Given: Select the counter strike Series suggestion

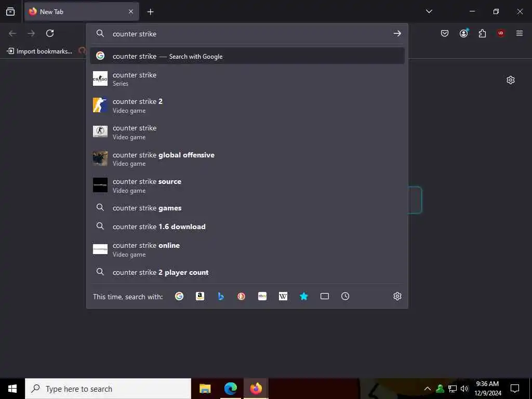Looking at the screenshot, I should 247,79.
